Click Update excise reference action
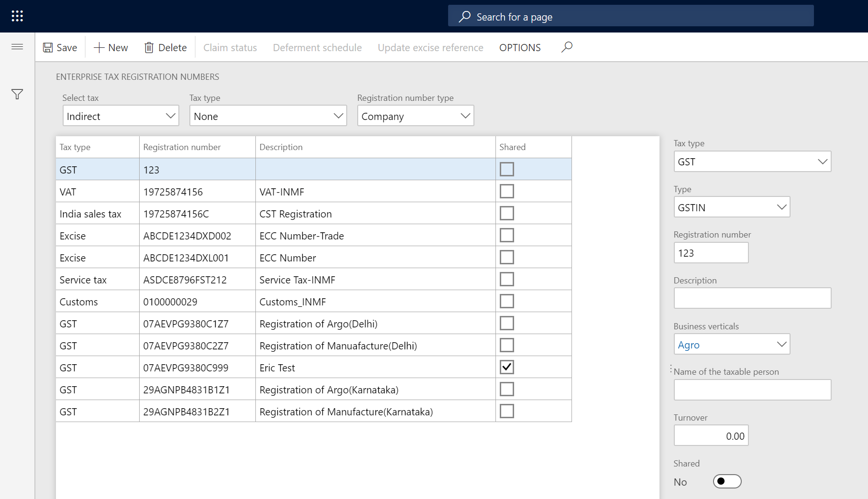The height and width of the screenshot is (499, 868). tap(430, 47)
